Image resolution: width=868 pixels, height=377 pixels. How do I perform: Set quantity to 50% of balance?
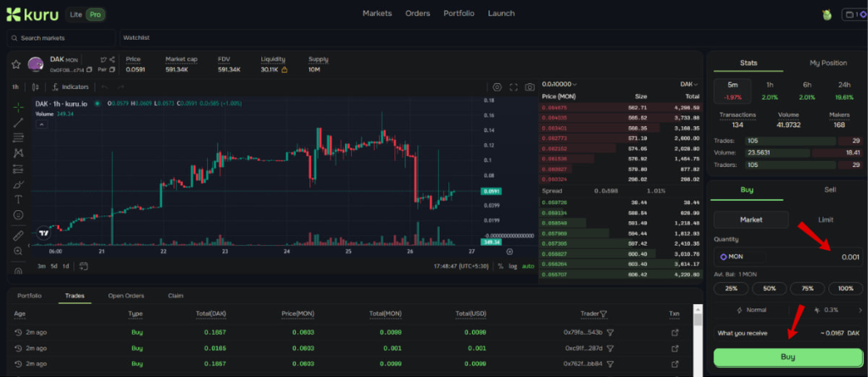point(769,289)
